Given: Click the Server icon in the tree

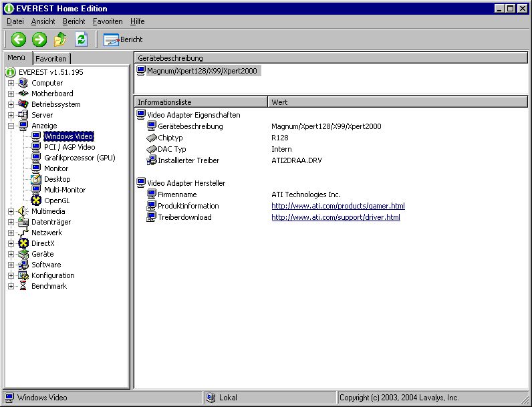Looking at the screenshot, I should pos(23,115).
